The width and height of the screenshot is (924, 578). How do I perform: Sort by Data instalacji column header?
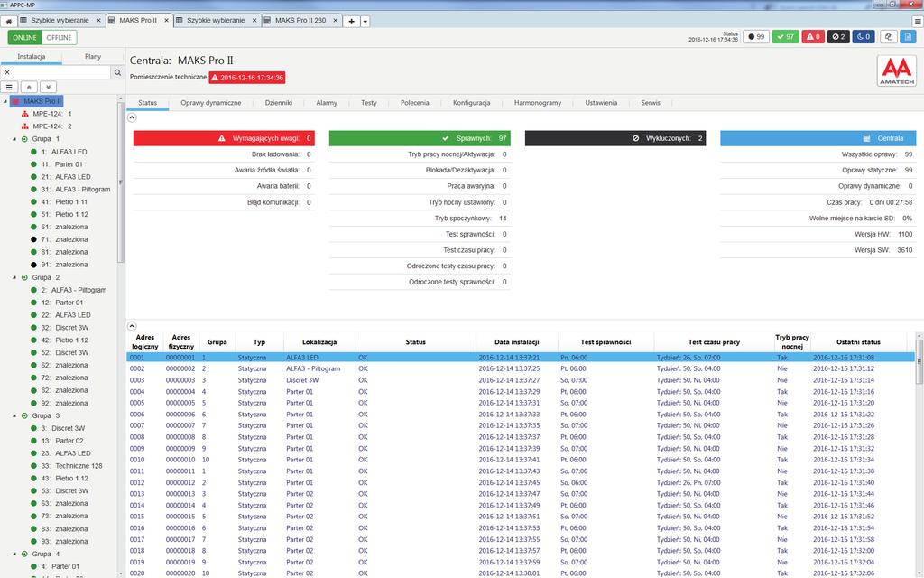tap(517, 342)
